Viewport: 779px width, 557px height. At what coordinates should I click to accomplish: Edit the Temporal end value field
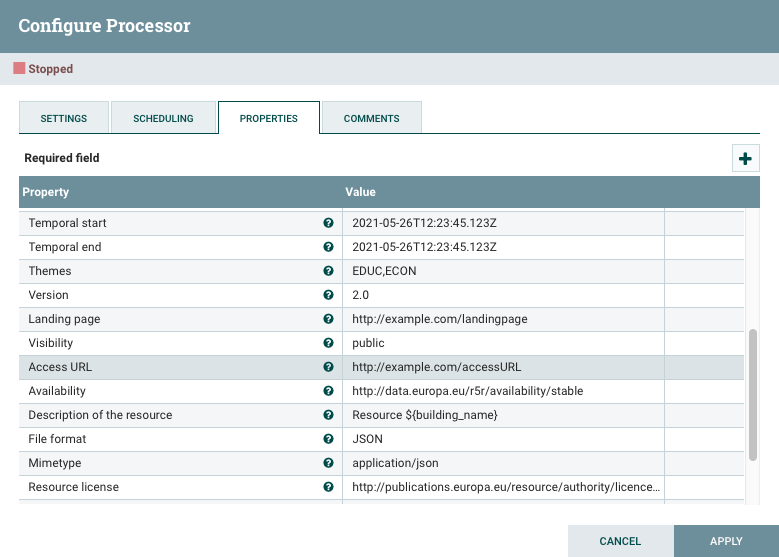pos(503,247)
